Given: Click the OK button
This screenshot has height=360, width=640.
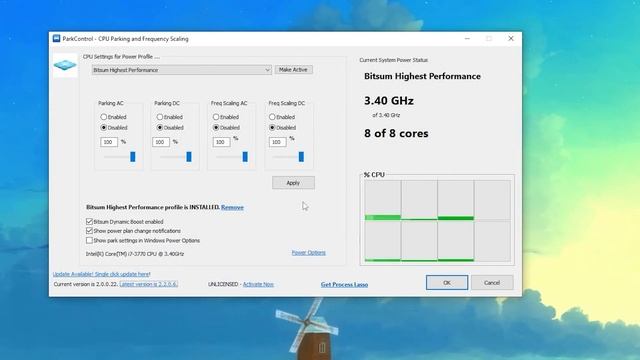Looking at the screenshot, I should [x=447, y=282].
